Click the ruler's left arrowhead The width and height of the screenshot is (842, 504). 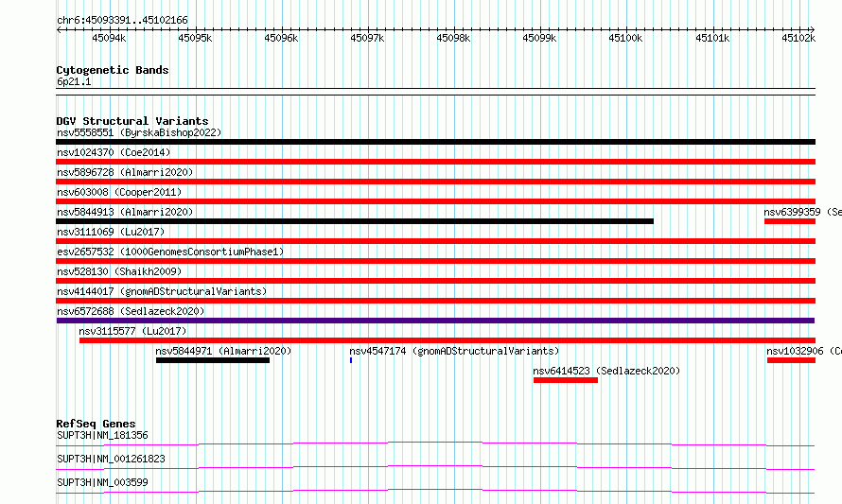(x=59, y=30)
